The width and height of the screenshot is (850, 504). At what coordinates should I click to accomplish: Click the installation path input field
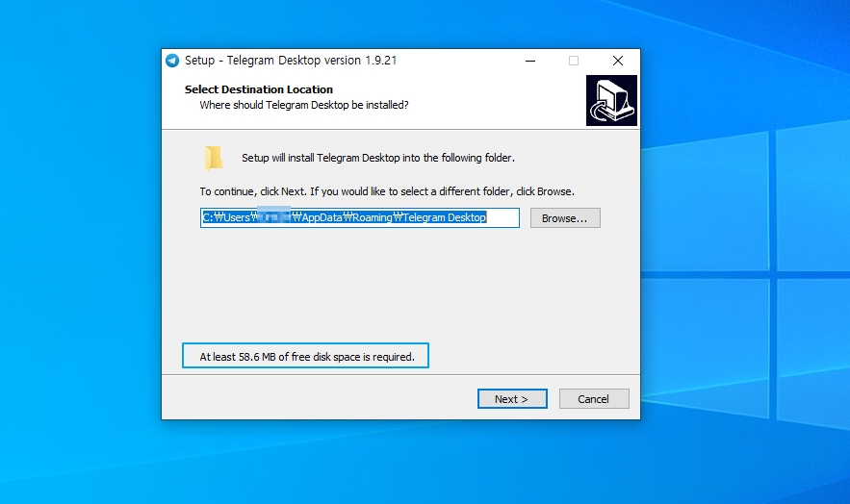click(360, 218)
